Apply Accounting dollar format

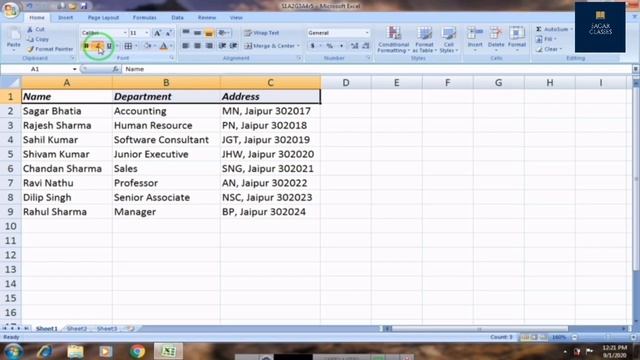coord(313,46)
